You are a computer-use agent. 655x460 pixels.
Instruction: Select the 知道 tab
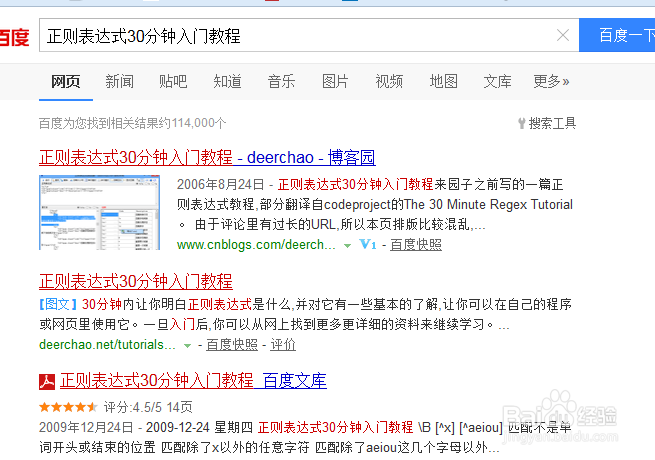[227, 81]
